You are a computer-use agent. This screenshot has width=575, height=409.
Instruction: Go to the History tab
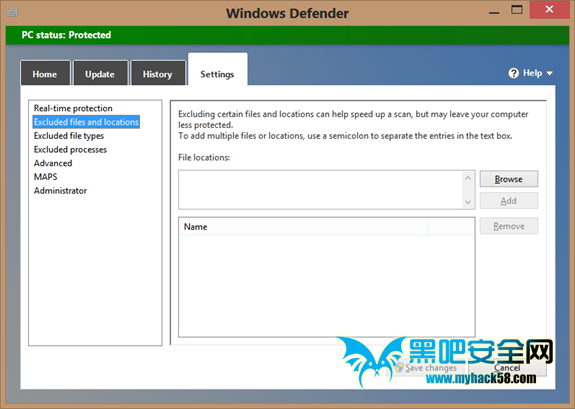tap(158, 73)
